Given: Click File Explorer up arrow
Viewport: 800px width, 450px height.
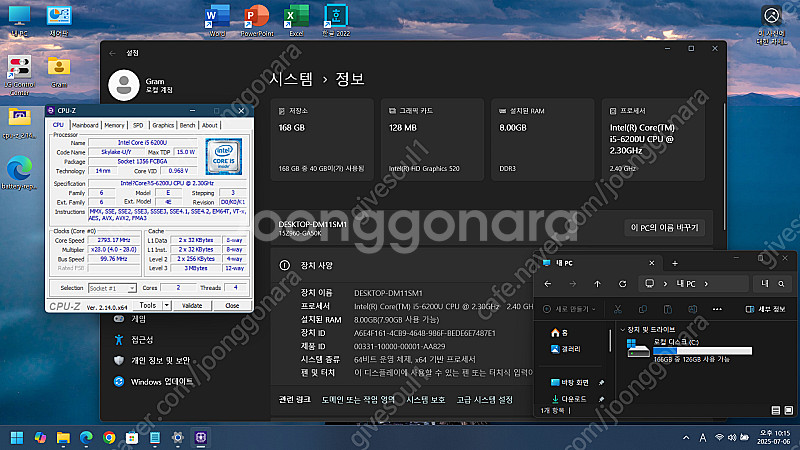Looking at the screenshot, I should point(597,284).
